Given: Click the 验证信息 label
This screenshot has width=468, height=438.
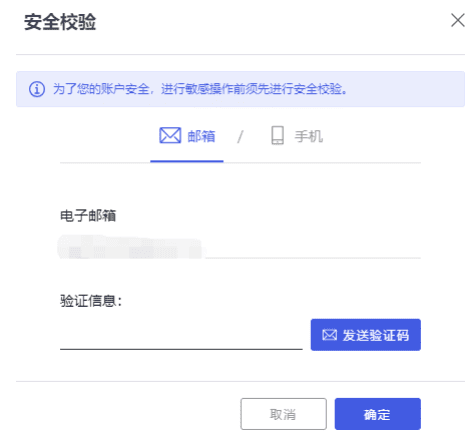Looking at the screenshot, I should click(91, 301).
